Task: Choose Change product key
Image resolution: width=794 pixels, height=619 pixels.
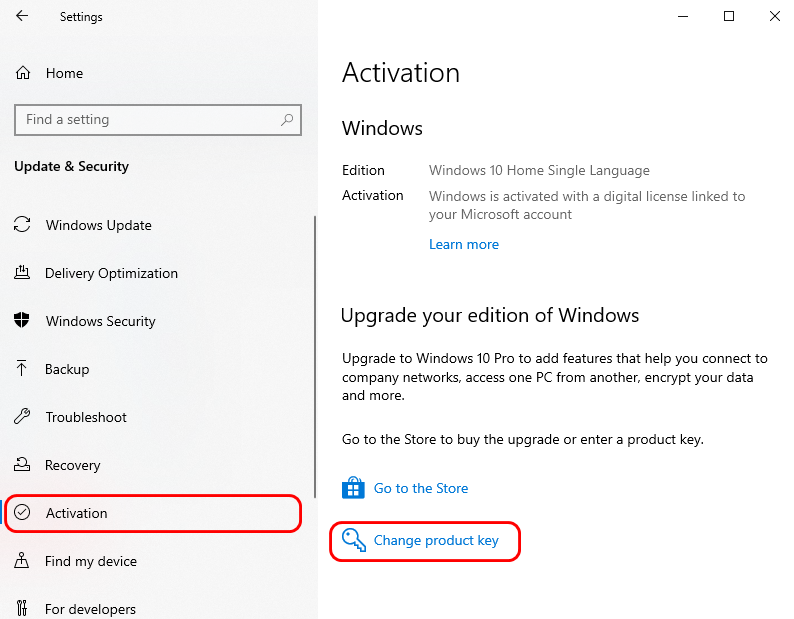Action: (x=436, y=540)
